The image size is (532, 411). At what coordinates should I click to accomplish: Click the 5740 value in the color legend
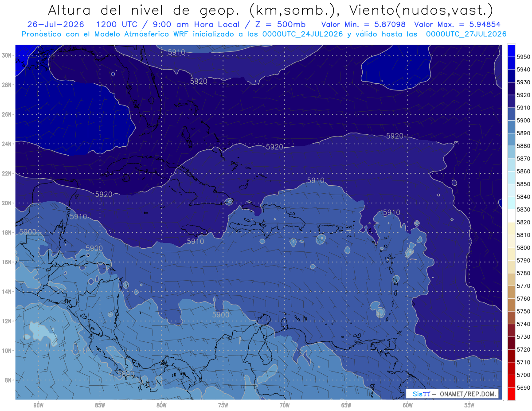pyautogui.click(x=524, y=324)
